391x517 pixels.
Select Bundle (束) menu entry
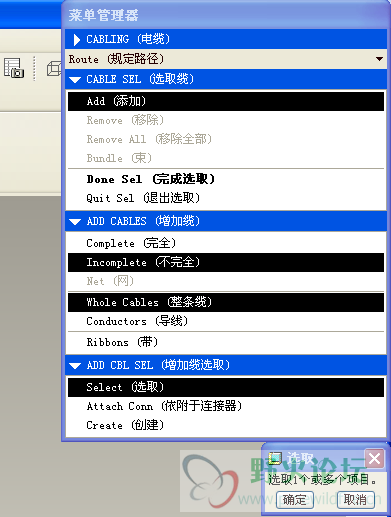pyautogui.click(x=226, y=158)
